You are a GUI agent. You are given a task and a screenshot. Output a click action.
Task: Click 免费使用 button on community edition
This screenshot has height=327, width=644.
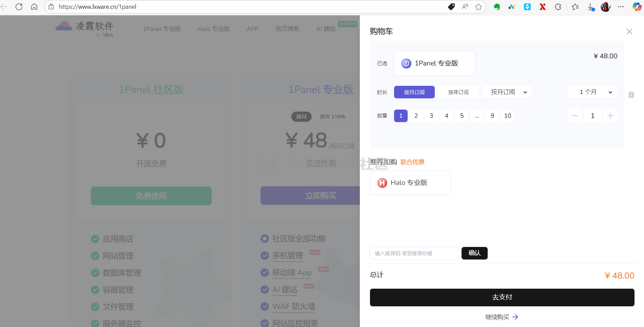click(x=151, y=196)
